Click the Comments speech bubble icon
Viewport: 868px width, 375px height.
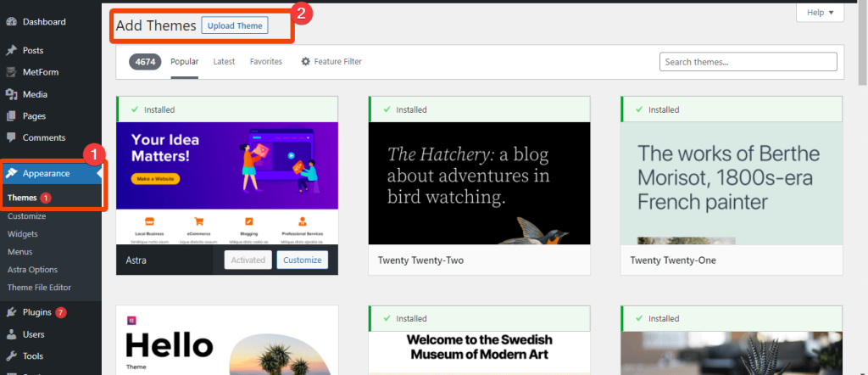[x=12, y=137]
